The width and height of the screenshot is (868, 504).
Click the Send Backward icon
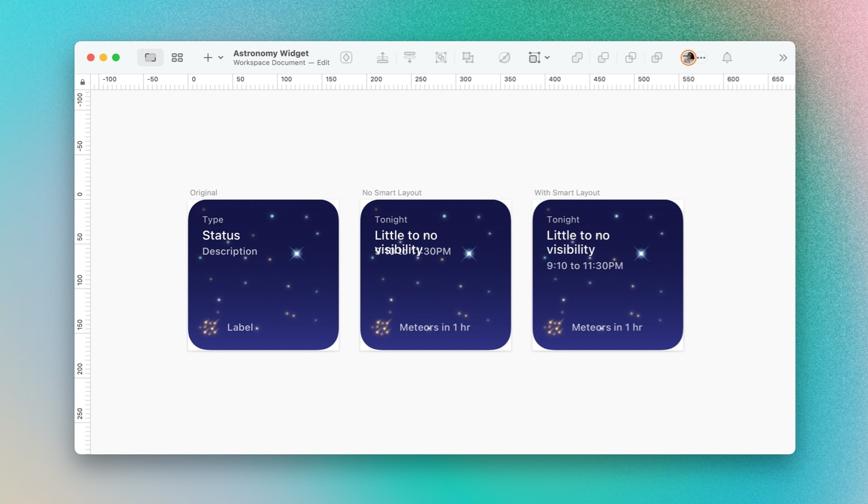click(x=409, y=58)
